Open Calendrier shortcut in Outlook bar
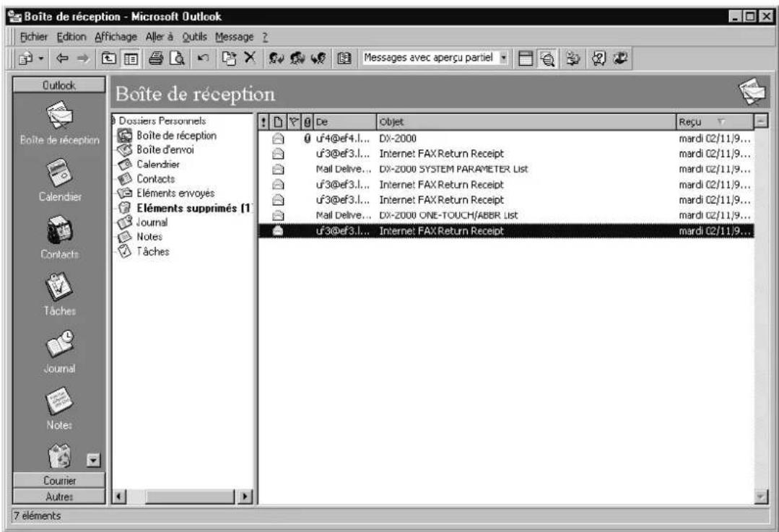The image size is (779, 532). 60,180
